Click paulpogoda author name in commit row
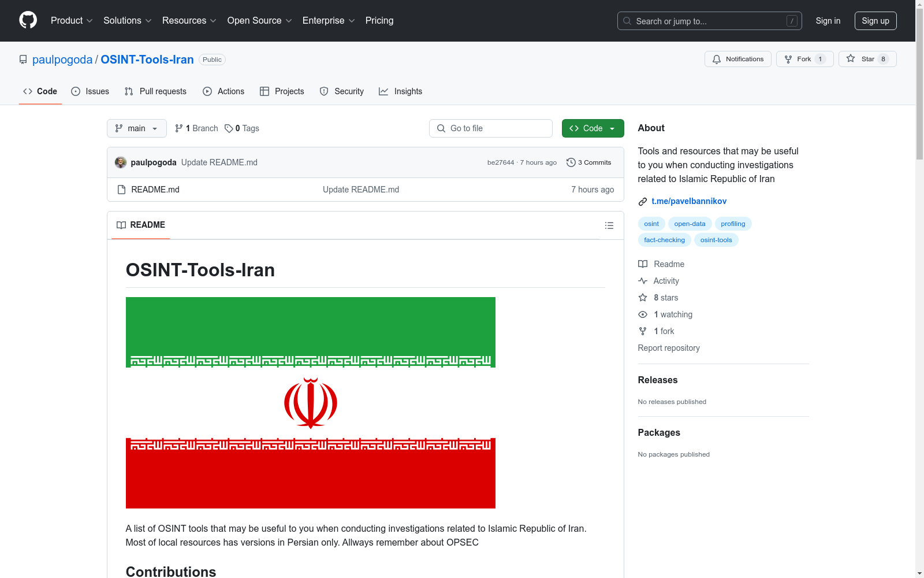Viewport: 924px width, 578px height. [x=154, y=162]
